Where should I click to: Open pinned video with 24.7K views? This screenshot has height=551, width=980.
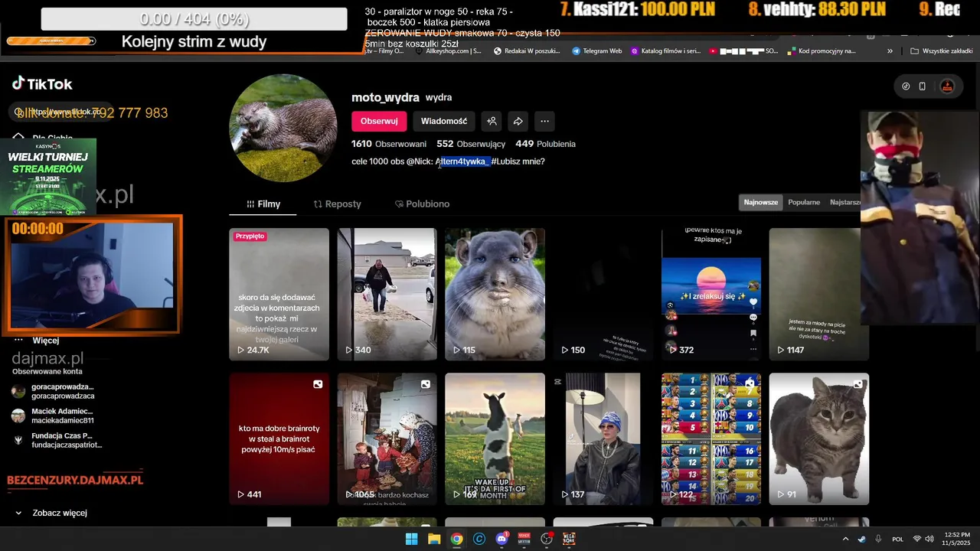(x=279, y=294)
